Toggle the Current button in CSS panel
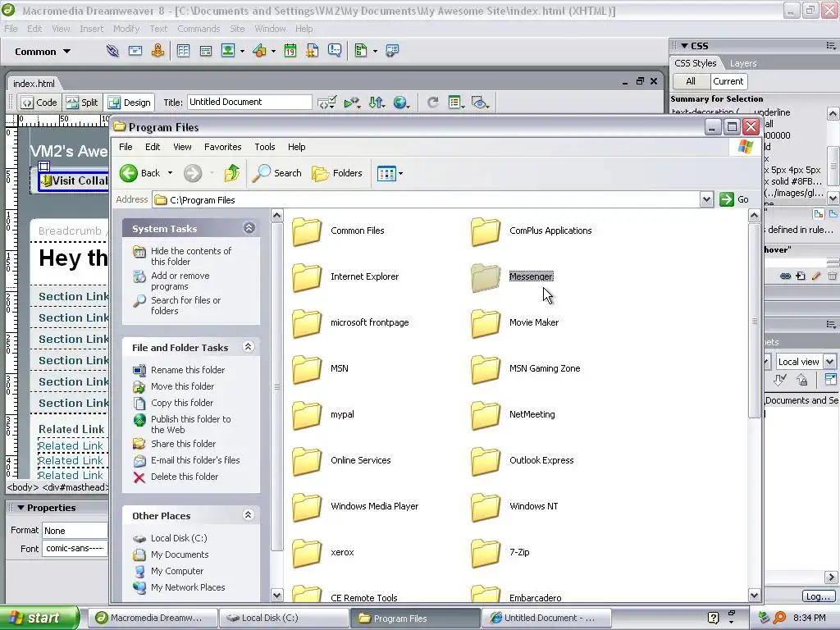The image size is (840, 630). [x=728, y=81]
